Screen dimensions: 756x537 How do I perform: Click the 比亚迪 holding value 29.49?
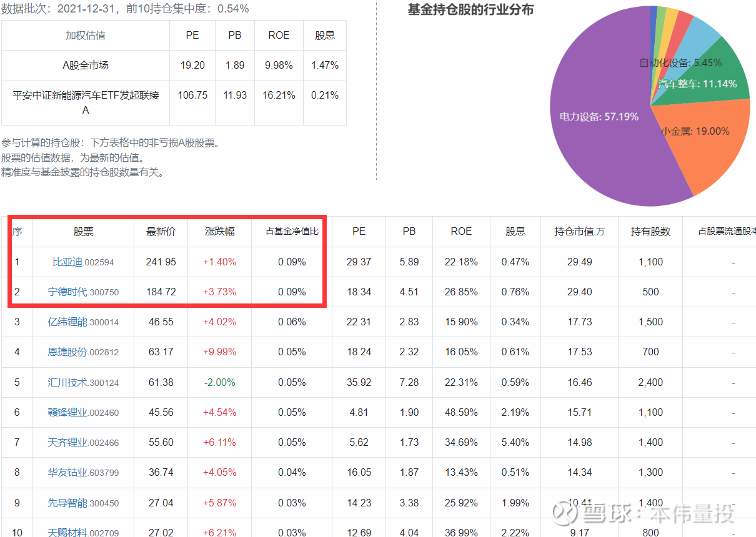580,262
